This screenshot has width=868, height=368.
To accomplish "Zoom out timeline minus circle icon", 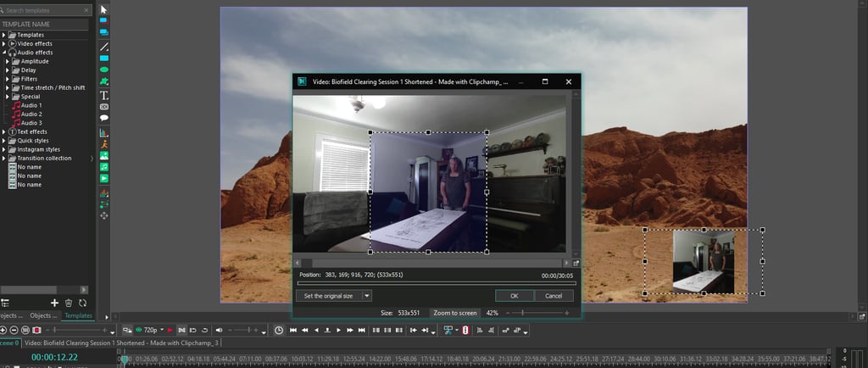I will pyautogui.click(x=14, y=330).
